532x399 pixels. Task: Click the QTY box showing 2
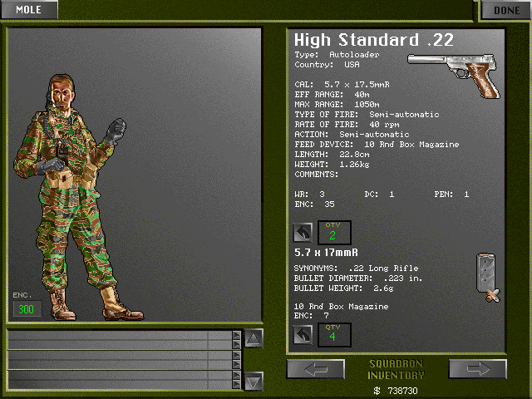click(x=334, y=233)
